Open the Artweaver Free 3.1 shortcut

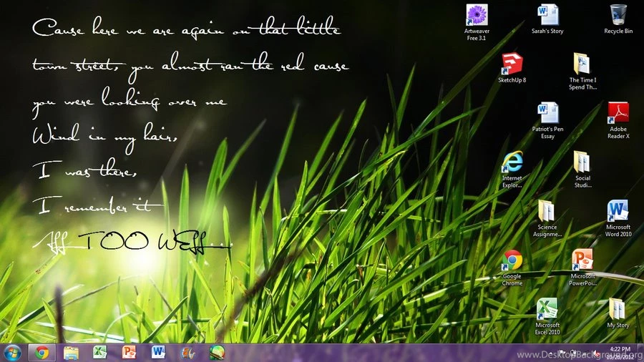pos(477,15)
